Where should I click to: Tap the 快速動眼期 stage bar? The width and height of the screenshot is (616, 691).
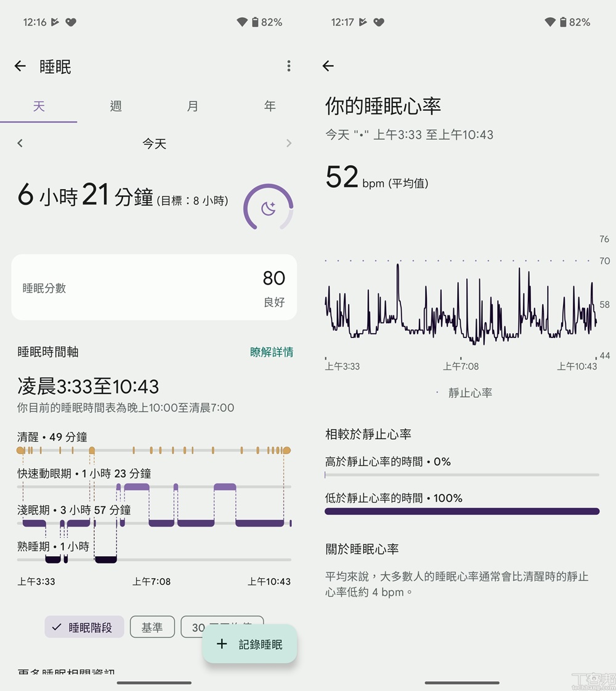click(154, 487)
